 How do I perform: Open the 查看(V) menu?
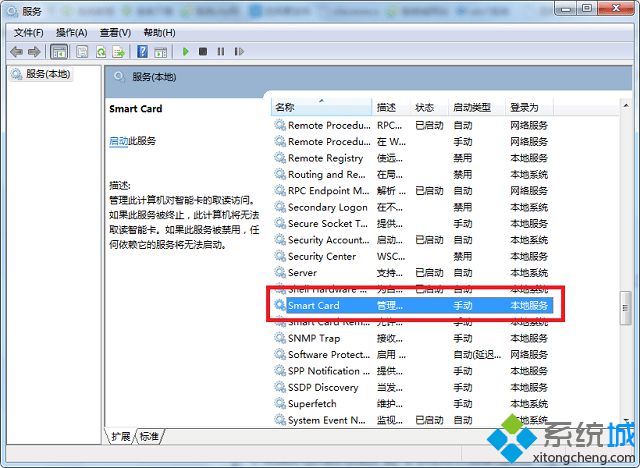[116, 33]
